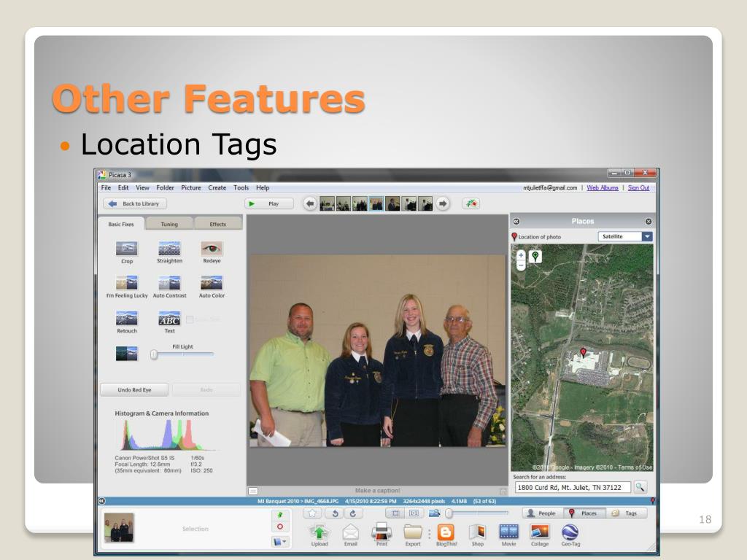The width and height of the screenshot is (747, 560).
Task: Open the Picture menu
Action: coord(191,187)
